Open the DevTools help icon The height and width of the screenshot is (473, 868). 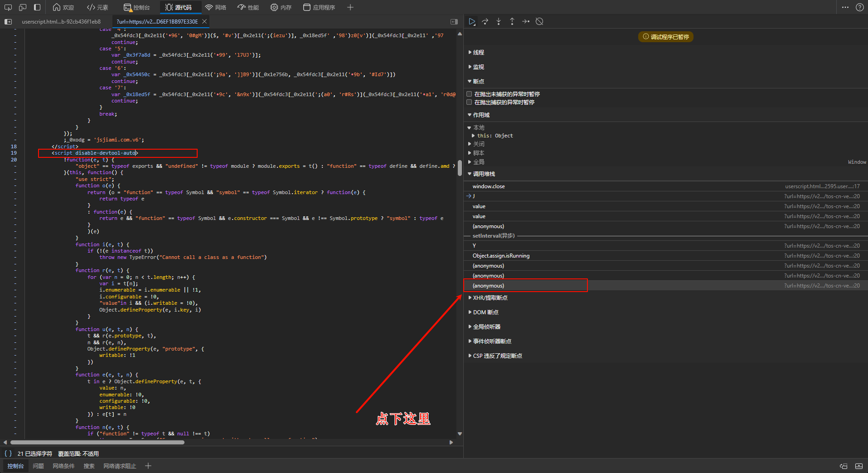point(859,7)
